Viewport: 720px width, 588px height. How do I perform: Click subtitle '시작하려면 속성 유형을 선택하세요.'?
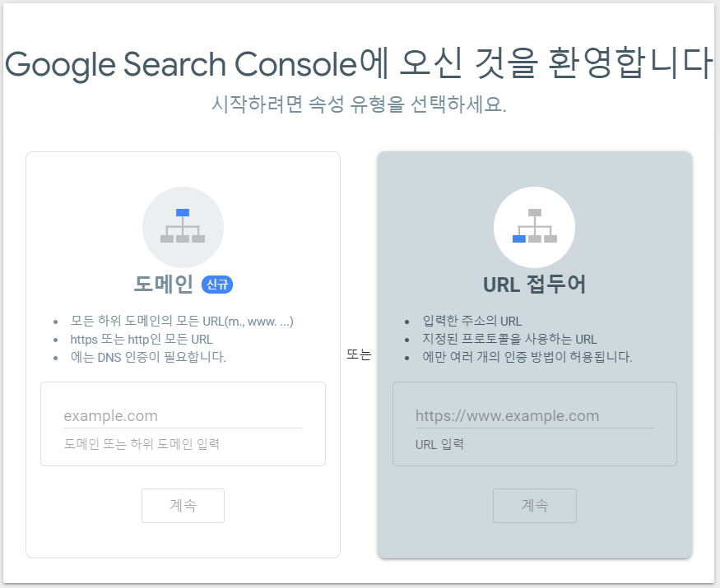coord(359,104)
